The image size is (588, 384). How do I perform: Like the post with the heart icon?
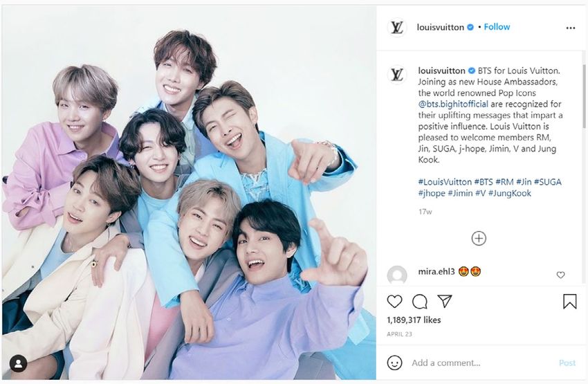[x=394, y=301]
